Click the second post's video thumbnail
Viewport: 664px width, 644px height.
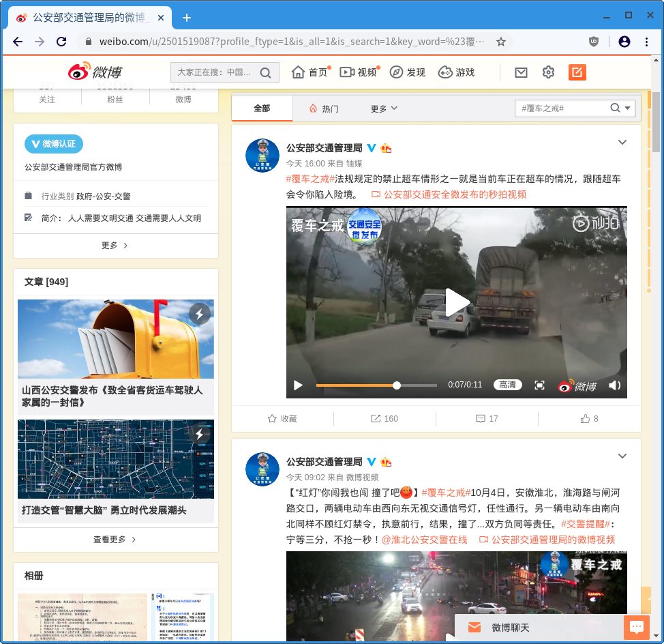[x=457, y=596]
